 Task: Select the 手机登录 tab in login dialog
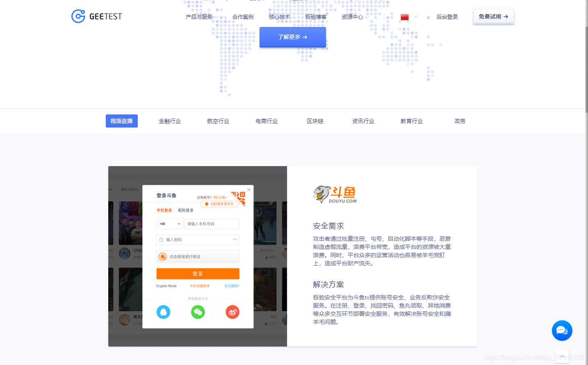(x=164, y=210)
